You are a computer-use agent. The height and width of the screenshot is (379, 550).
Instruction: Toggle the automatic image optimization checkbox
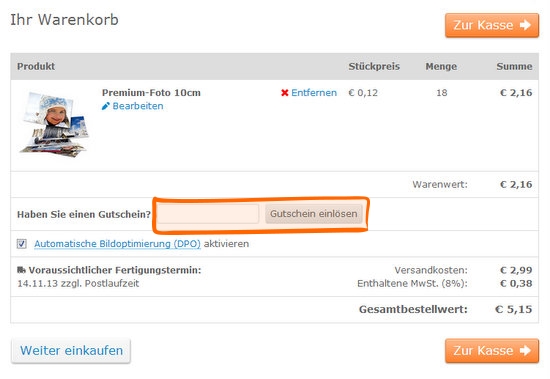(22, 244)
